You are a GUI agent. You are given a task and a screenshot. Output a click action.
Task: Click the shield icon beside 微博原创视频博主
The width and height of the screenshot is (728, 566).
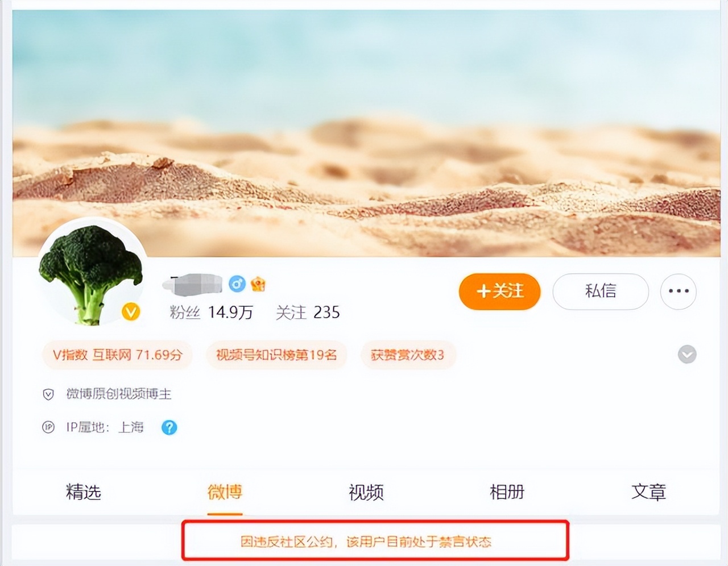click(48, 394)
